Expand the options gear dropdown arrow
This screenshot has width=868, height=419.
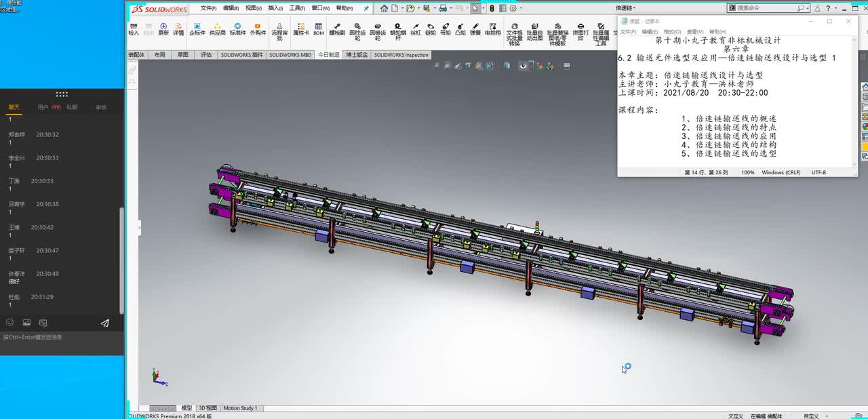coord(521,8)
